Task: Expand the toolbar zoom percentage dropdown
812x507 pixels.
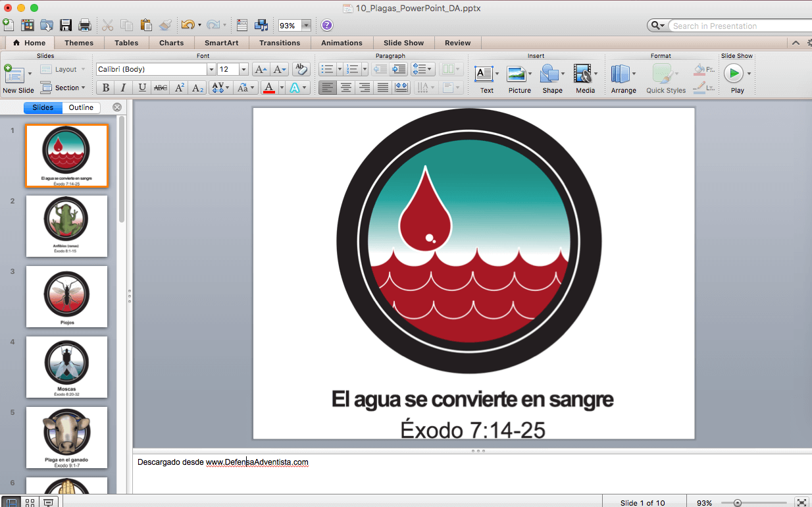Action: (306, 26)
